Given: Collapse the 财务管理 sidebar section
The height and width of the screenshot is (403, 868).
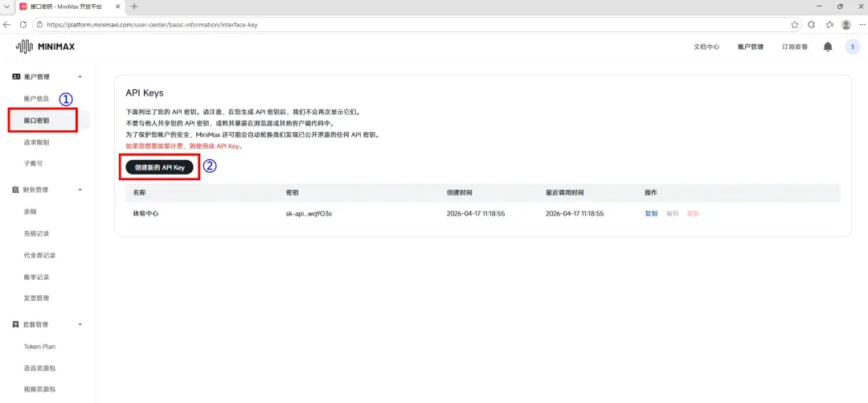Looking at the screenshot, I should coord(80,190).
